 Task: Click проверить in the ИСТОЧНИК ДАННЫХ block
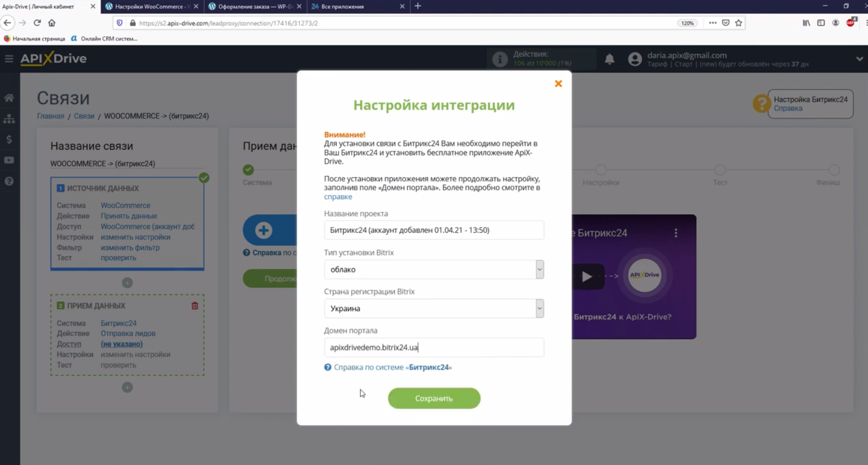[118, 258]
